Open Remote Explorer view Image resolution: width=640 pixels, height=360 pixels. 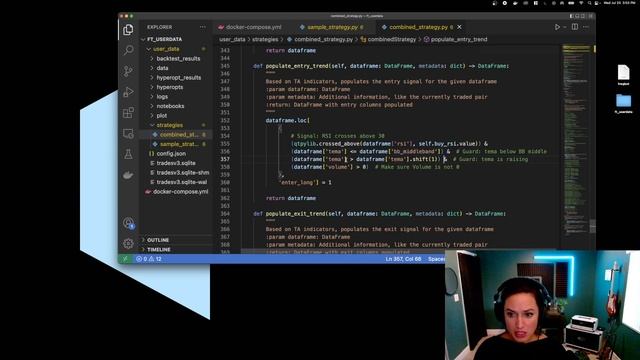(128, 133)
